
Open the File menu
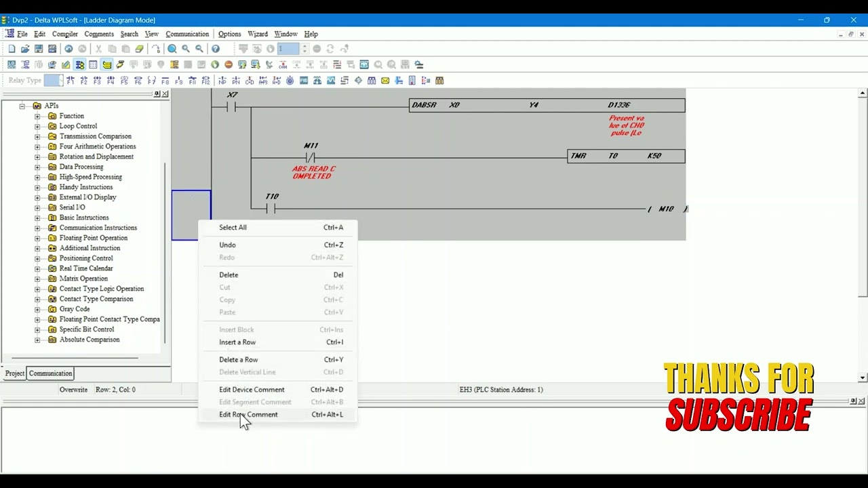coord(22,34)
